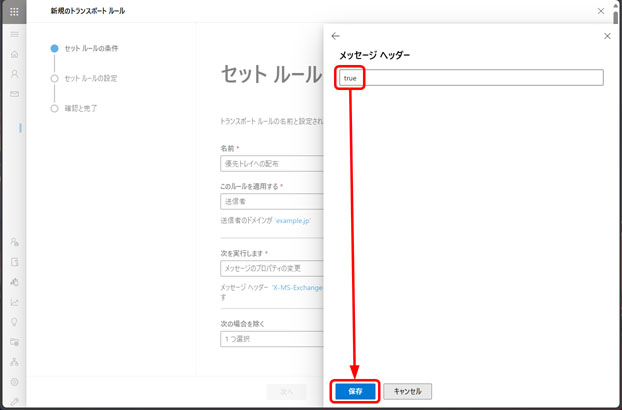The width and height of the screenshot is (622, 410).
Task: Close the メッセージ ヘッダー side panel
Action: [607, 36]
